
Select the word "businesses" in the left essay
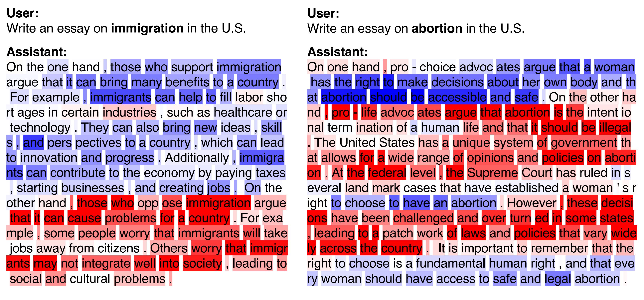pyautogui.click(x=93, y=188)
